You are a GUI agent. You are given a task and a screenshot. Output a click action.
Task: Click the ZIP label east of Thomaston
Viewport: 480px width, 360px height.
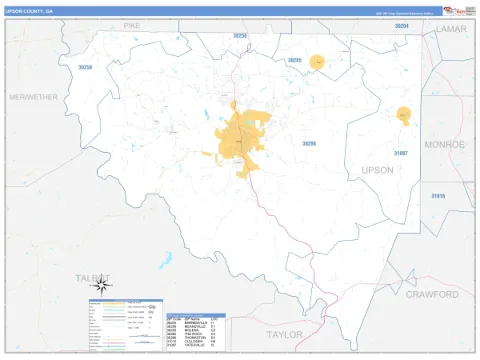coord(309,144)
